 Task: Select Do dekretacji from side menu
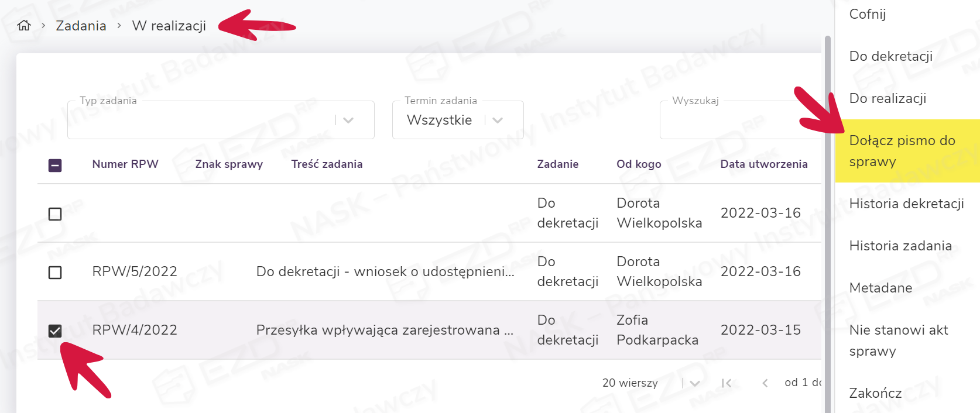(890, 56)
